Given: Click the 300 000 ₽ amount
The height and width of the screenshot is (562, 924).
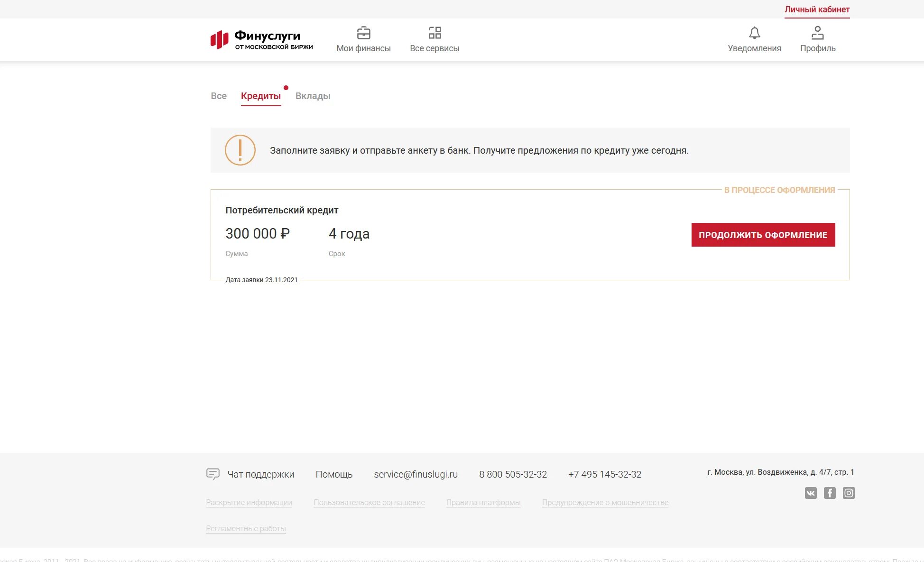Looking at the screenshot, I should click(x=258, y=234).
